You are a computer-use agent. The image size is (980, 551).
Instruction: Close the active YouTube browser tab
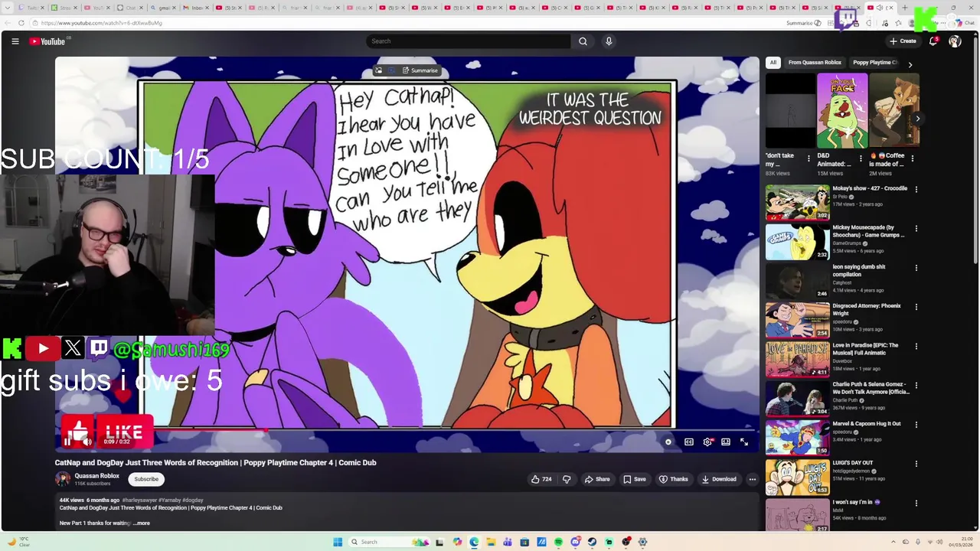coord(890,8)
